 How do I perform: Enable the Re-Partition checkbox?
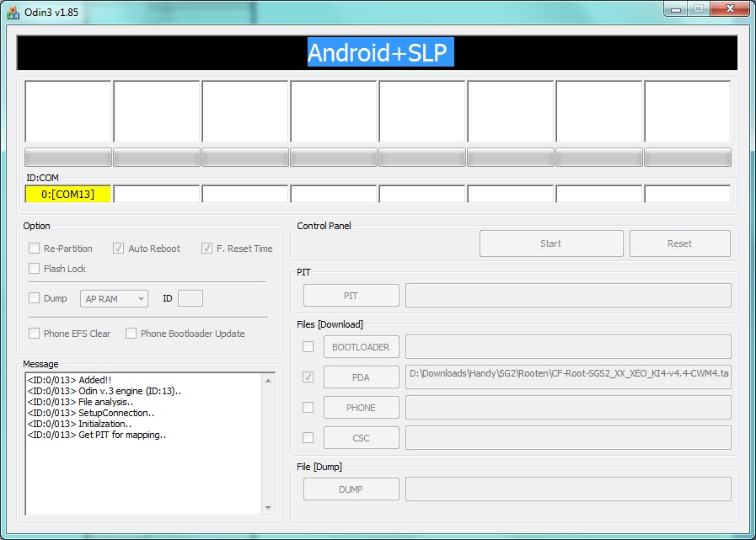[x=34, y=249]
